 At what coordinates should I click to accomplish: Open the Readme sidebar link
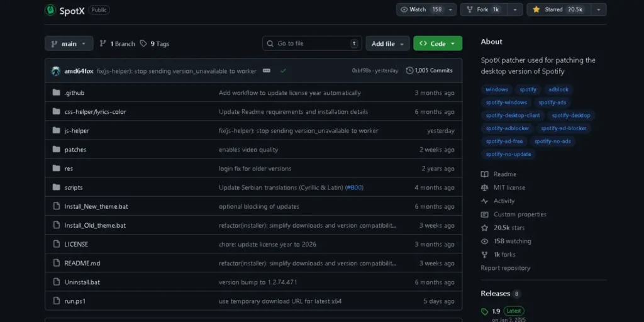pyautogui.click(x=499, y=174)
